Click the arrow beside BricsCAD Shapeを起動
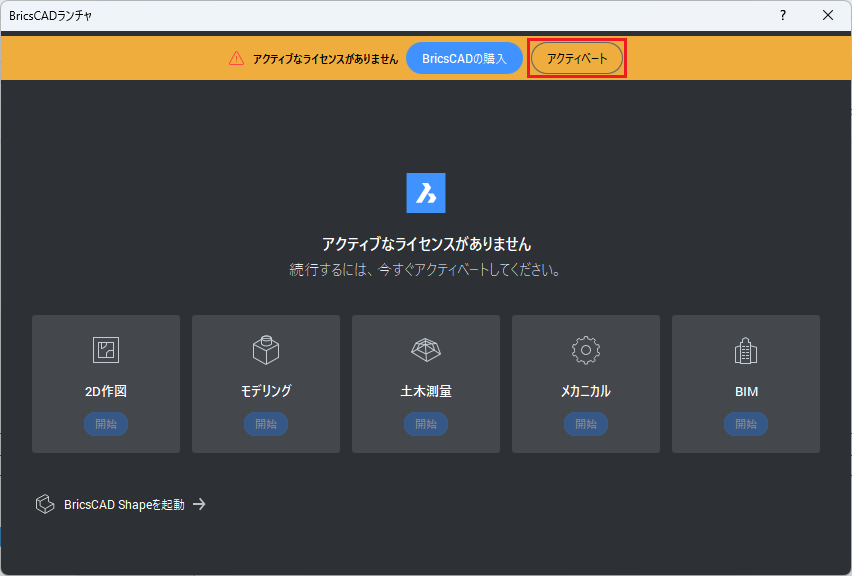The height and width of the screenshot is (576, 852). tap(199, 504)
